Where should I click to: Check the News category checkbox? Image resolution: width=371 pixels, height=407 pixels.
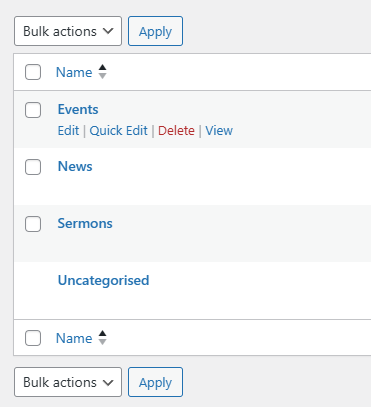(33, 167)
